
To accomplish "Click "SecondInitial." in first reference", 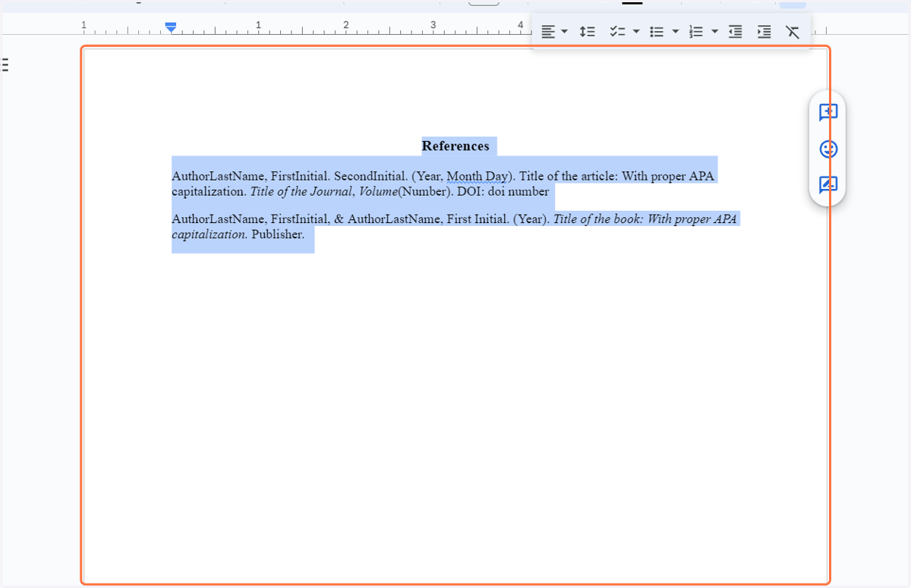I will (x=370, y=177).
